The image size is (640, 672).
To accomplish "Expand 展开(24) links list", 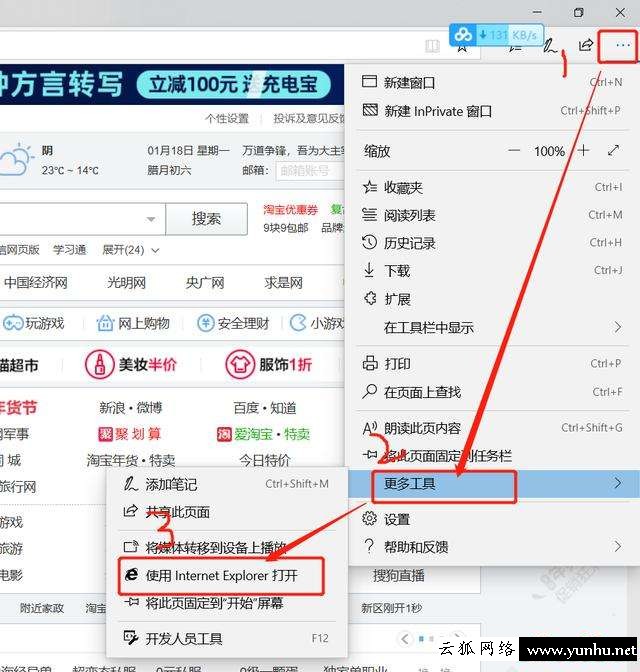I will coord(131,250).
